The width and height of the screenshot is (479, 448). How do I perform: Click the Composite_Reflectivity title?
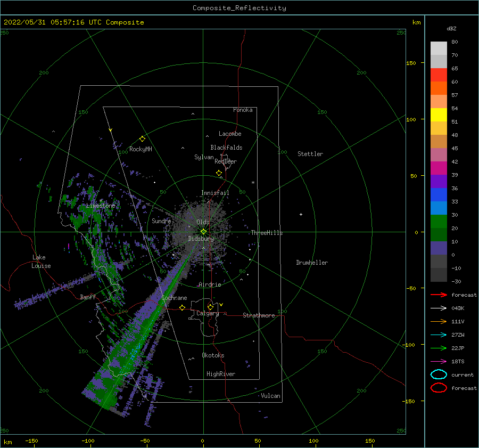click(x=240, y=8)
